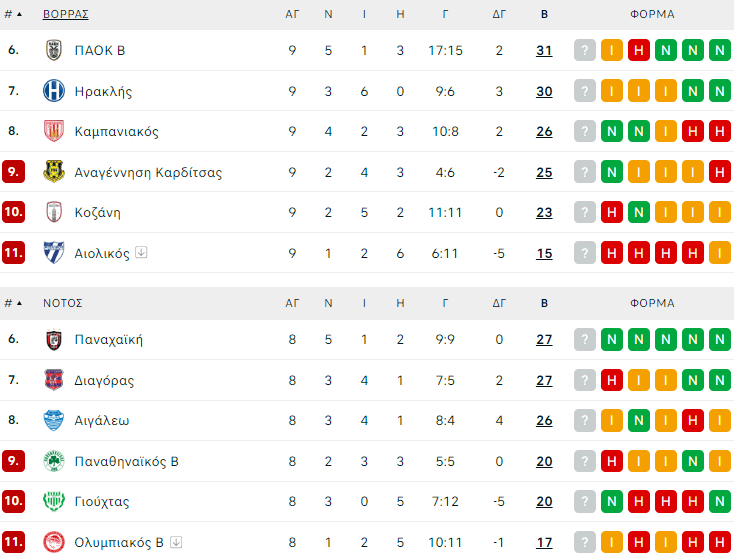Click the Διαγόρας club badge icon
The width and height of the screenshot is (734, 560).
pos(54,380)
